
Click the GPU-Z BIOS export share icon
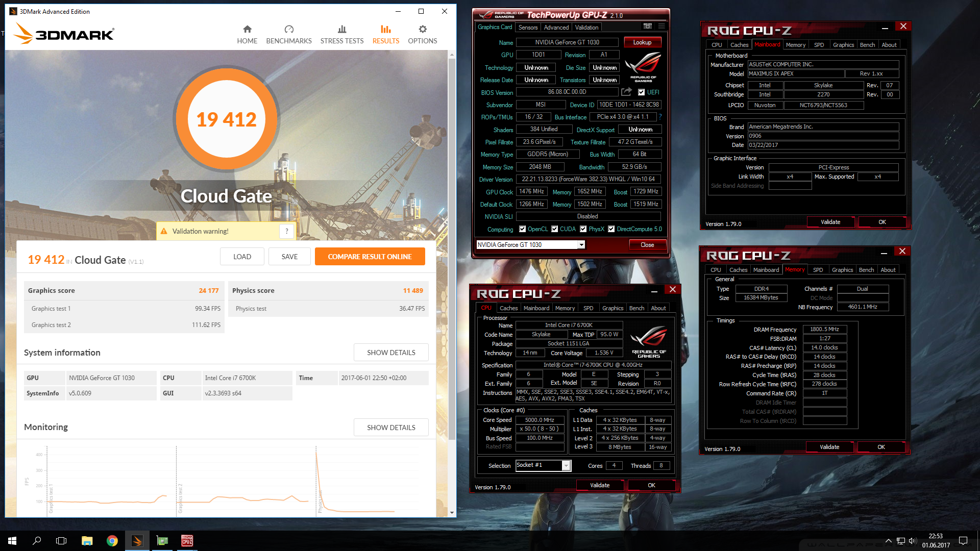click(627, 92)
